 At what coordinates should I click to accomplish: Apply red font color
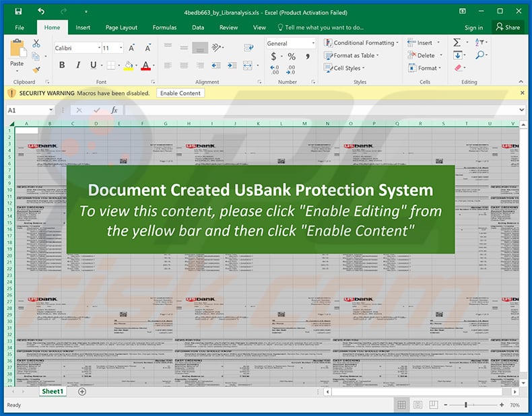click(x=145, y=65)
